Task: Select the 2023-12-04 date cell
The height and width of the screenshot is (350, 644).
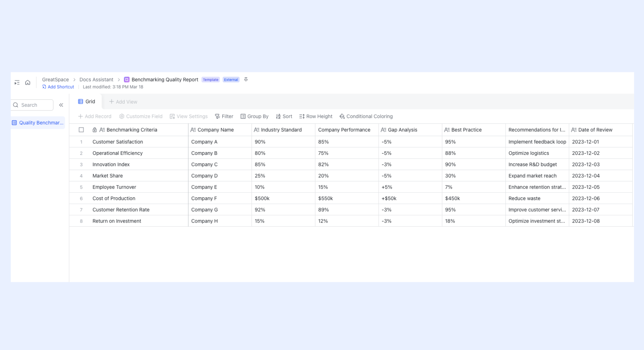Action: (x=601, y=176)
